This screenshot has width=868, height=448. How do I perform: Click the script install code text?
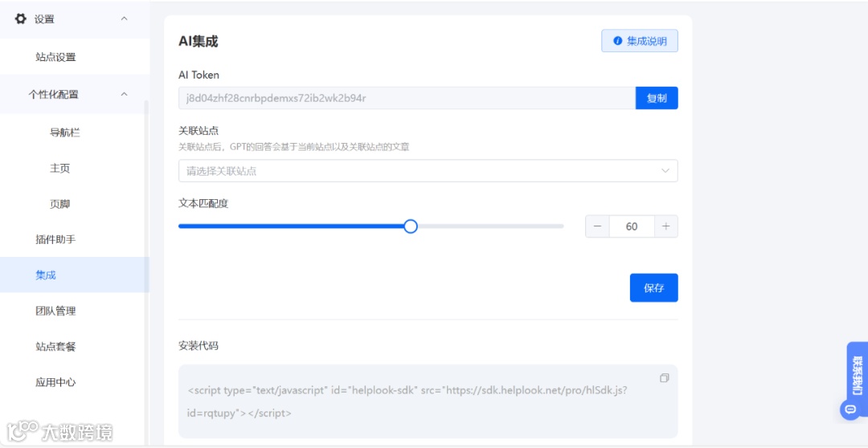coord(407,401)
